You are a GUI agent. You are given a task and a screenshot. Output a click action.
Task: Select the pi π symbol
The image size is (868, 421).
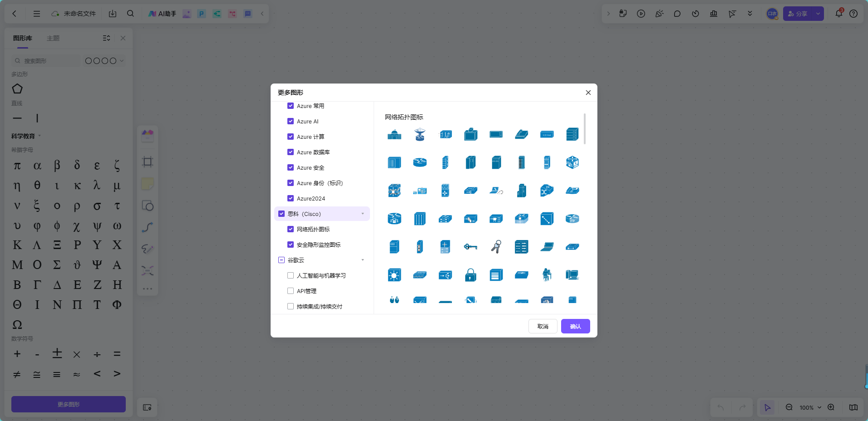[x=17, y=166]
